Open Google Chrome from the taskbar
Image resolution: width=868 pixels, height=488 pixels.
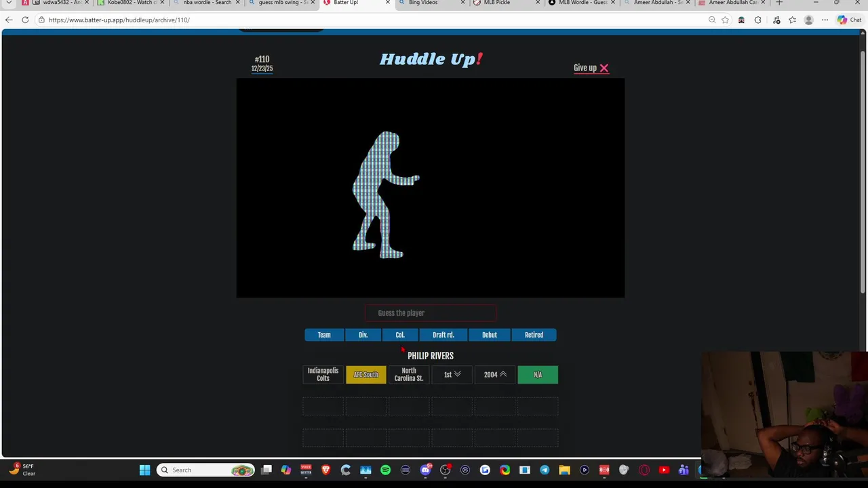point(505,470)
